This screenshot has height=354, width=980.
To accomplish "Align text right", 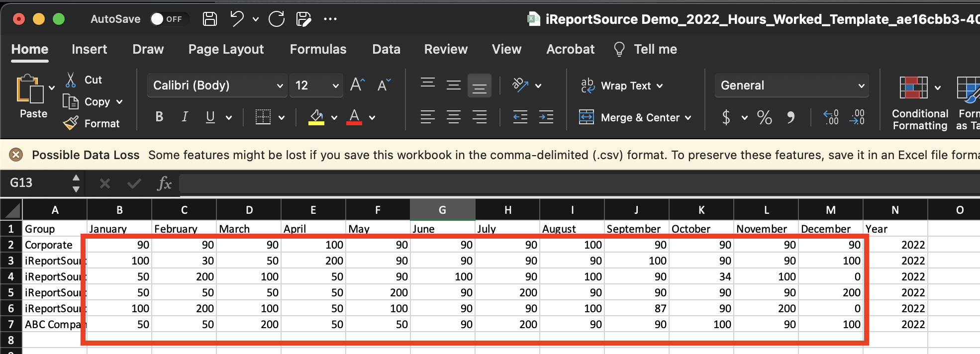I will click(480, 117).
